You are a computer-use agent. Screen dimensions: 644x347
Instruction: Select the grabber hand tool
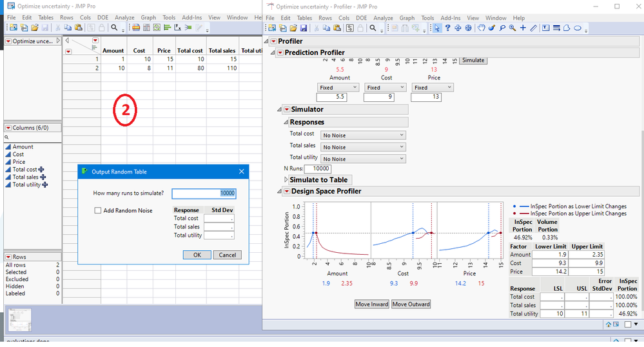[481, 28]
